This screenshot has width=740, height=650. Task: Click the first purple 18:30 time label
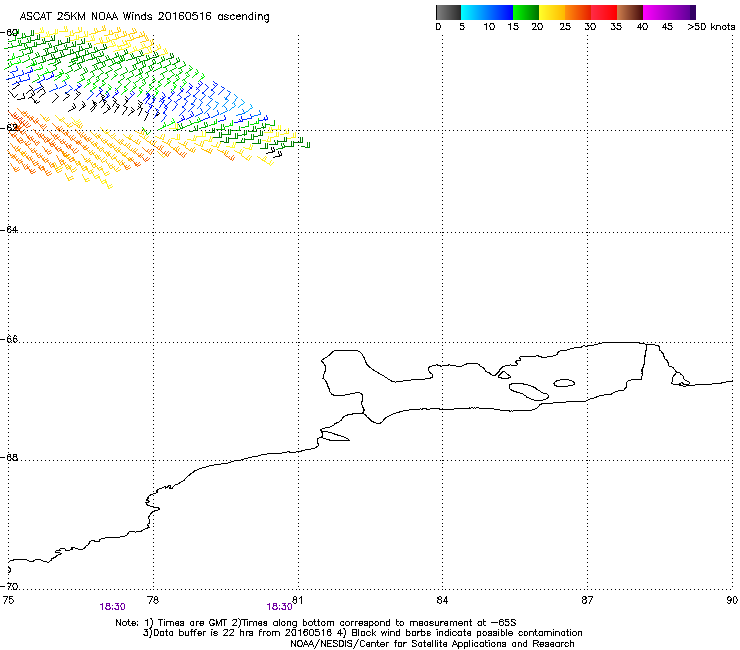pos(112,607)
